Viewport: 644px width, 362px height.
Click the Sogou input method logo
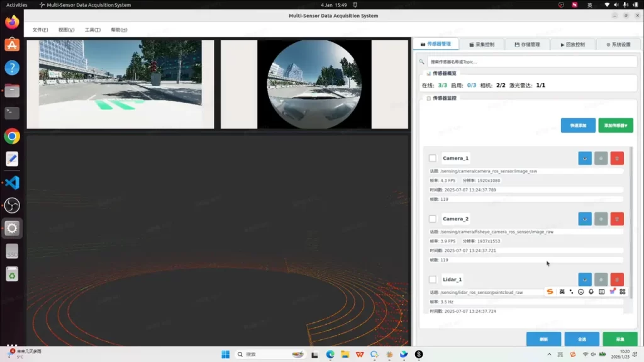click(550, 291)
